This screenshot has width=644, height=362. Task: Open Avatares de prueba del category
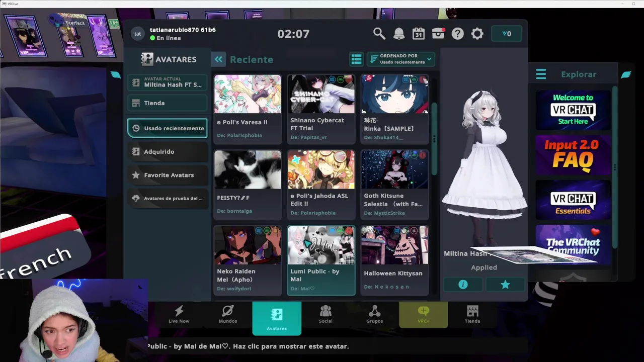pos(168,198)
